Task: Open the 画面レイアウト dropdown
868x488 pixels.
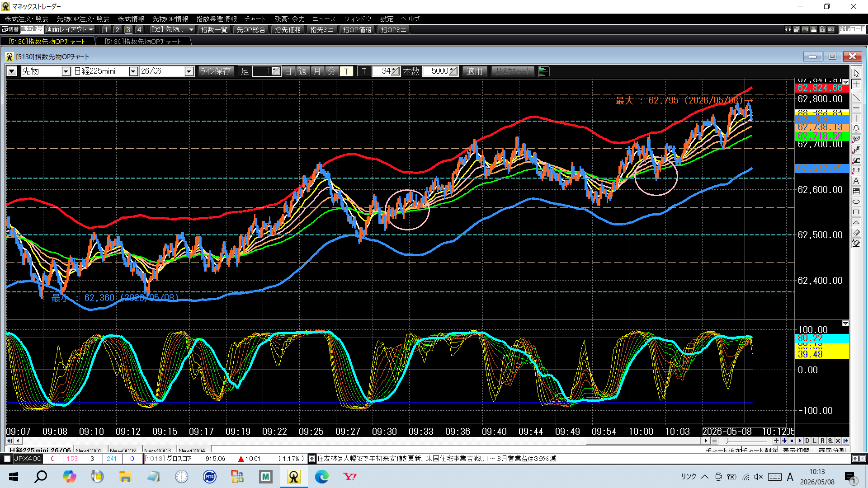Action: click(70, 29)
